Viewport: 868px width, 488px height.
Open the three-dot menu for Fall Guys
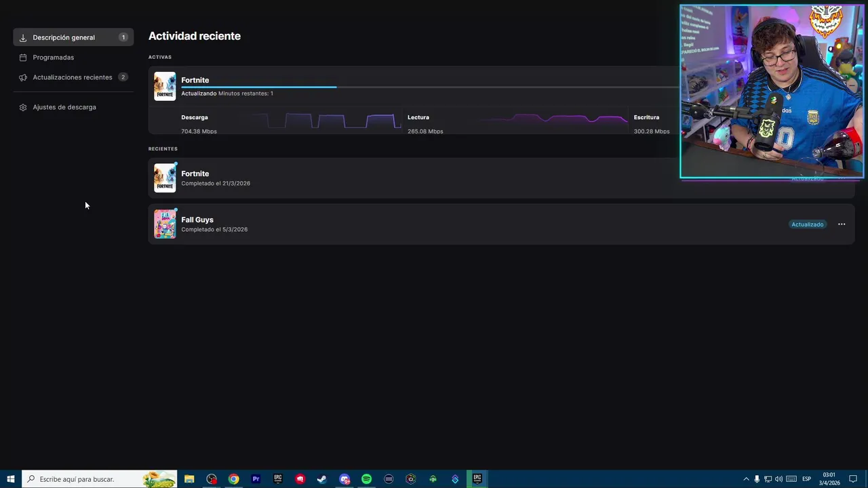[x=842, y=224]
